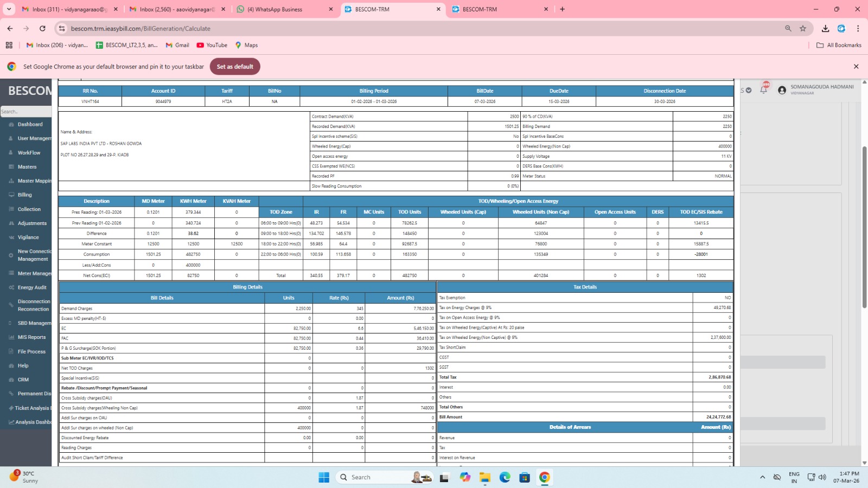868x488 pixels.
Task: Open the Chrome apps grid icon
Action: click(9, 46)
